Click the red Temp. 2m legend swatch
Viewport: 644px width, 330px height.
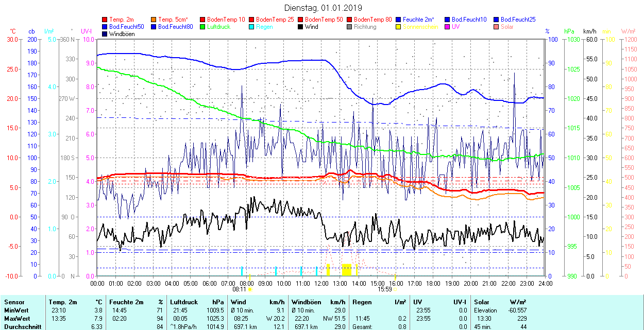pyautogui.click(x=105, y=20)
